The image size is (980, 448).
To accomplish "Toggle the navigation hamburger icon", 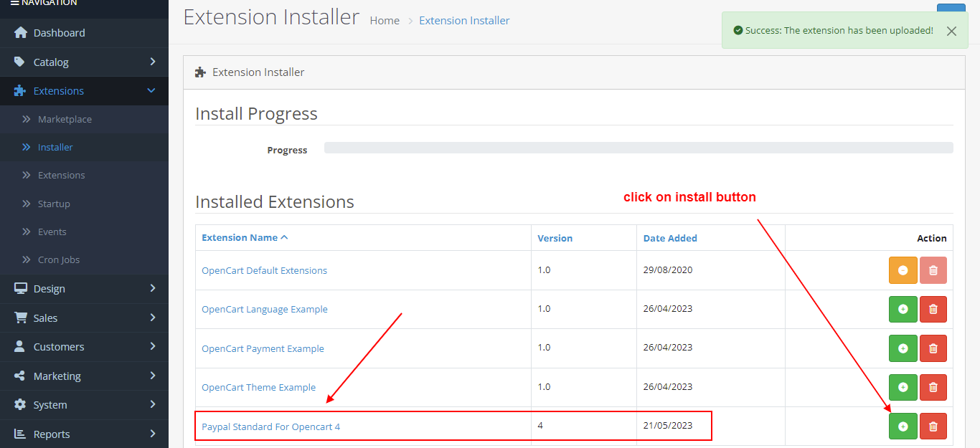I will (x=15, y=3).
